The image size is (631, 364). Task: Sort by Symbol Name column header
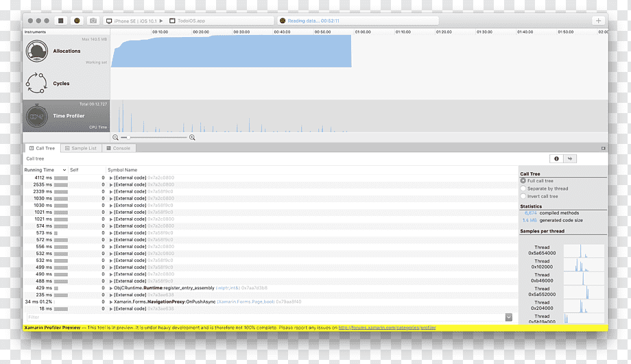point(122,170)
